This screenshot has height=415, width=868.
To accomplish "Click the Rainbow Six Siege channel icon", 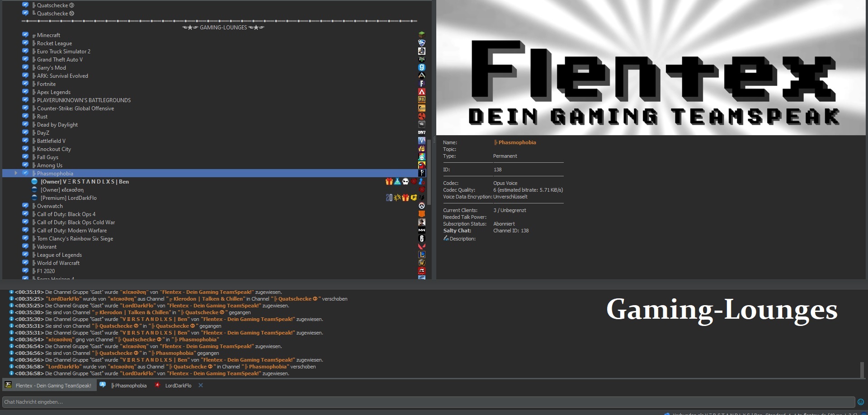I will pyautogui.click(x=421, y=239).
